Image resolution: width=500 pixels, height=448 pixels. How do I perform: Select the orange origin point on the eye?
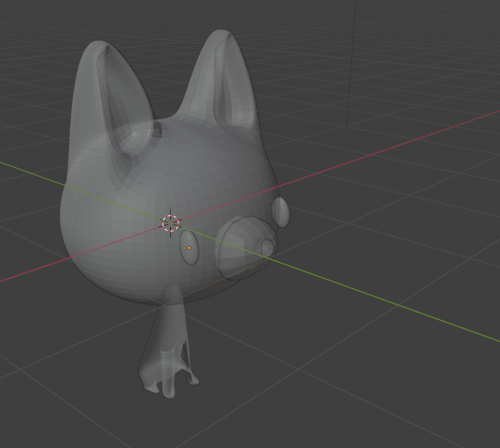[x=189, y=248]
